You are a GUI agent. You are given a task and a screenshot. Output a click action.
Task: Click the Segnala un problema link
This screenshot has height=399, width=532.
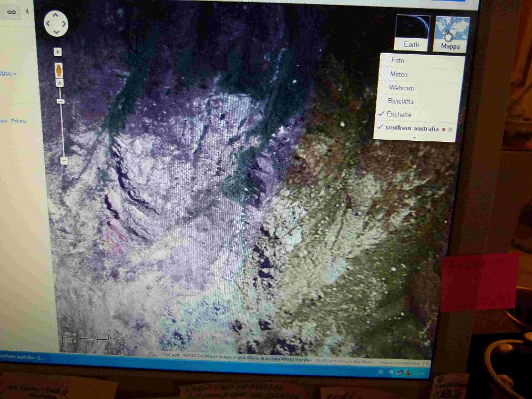point(400,362)
